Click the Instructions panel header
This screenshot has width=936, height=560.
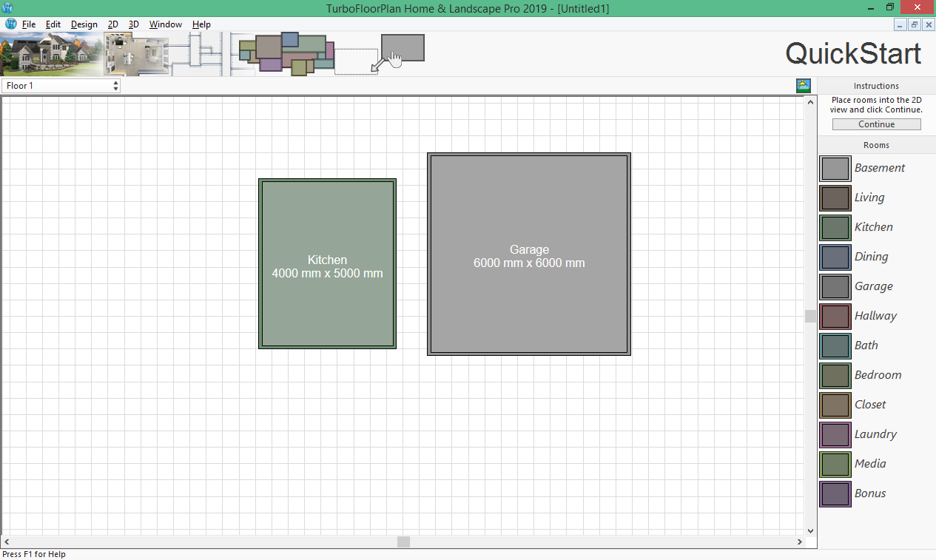click(x=877, y=86)
